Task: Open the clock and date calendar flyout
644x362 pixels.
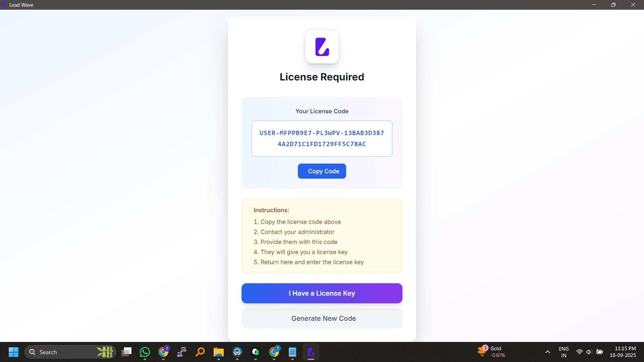Action: (623, 352)
